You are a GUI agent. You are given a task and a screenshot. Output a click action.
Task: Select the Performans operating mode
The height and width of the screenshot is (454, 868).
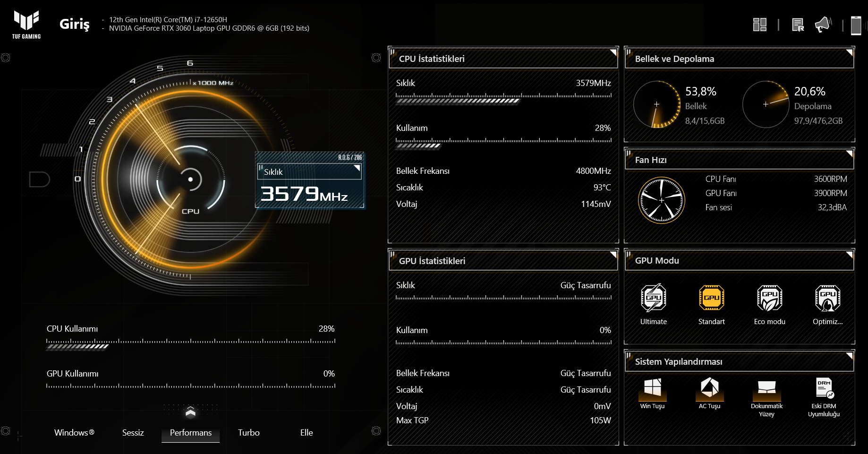(191, 433)
